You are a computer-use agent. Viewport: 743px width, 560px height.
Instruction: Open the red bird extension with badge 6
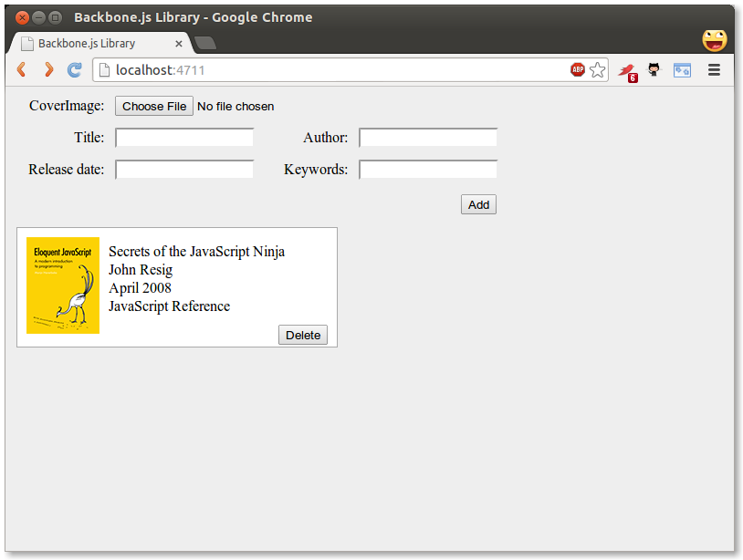click(x=626, y=71)
